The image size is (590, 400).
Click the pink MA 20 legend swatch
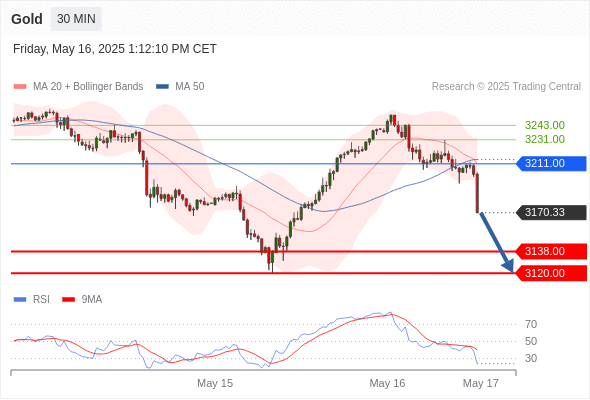coord(20,87)
